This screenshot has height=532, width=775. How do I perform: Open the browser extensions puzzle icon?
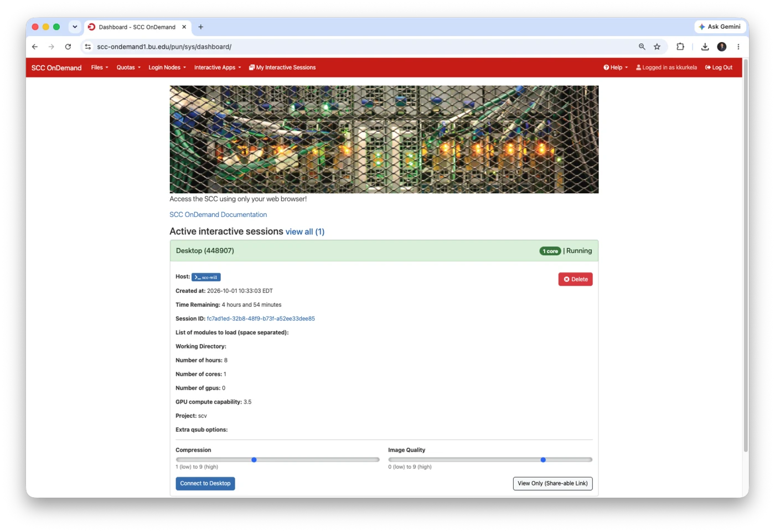click(680, 47)
